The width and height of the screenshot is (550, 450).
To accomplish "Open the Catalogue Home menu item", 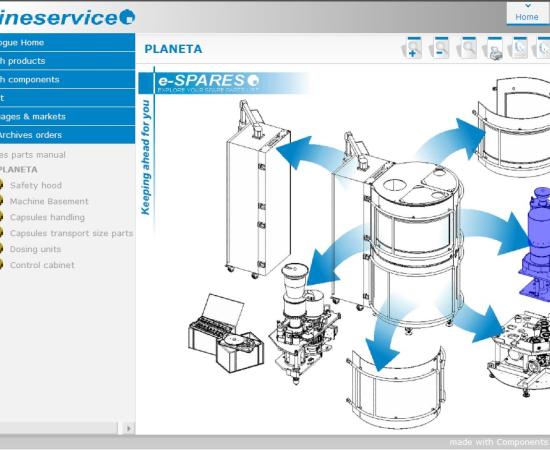I will 67,42.
